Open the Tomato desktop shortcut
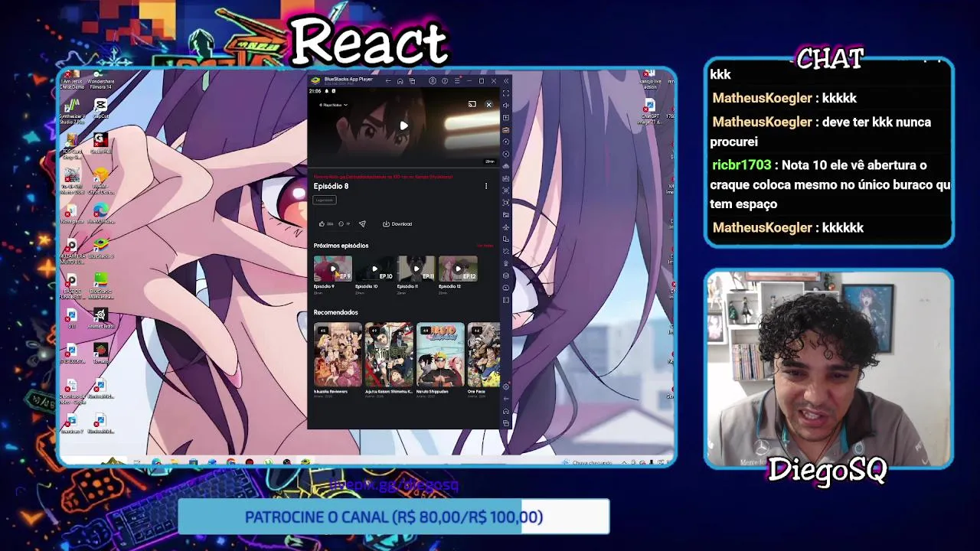 [100, 353]
